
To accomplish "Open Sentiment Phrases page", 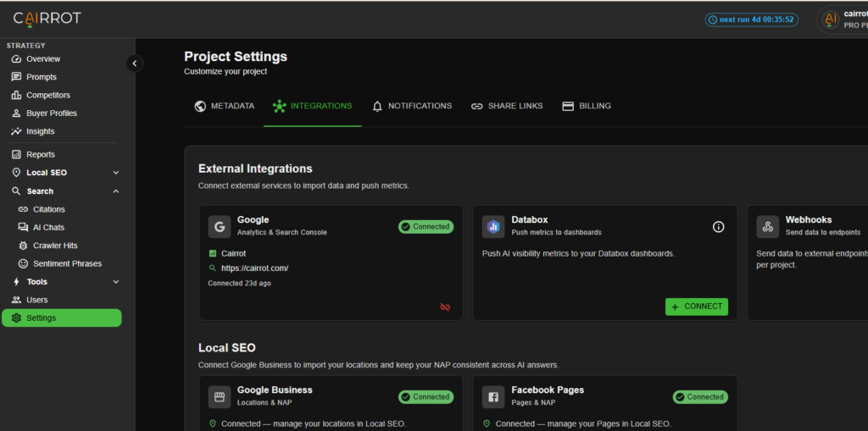I will [67, 263].
